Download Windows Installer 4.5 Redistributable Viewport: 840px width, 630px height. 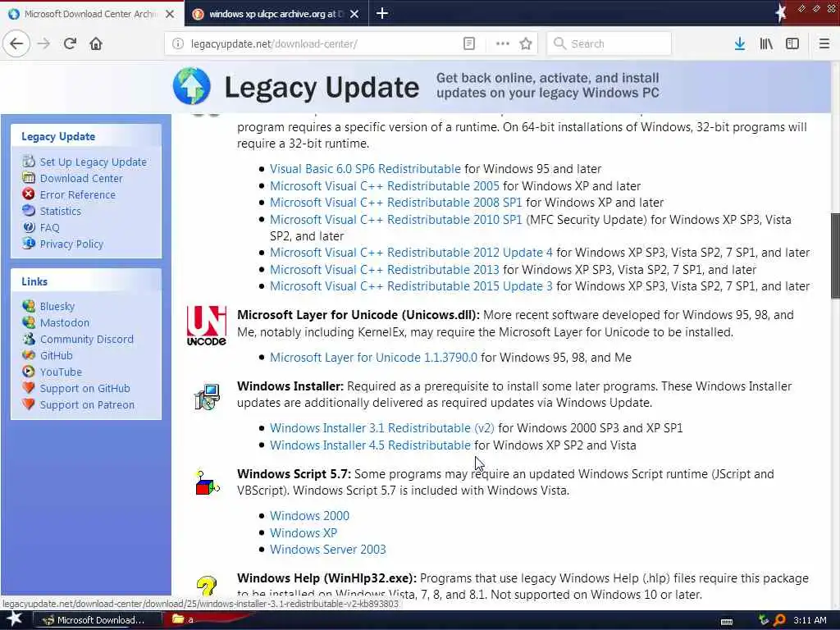pos(370,445)
